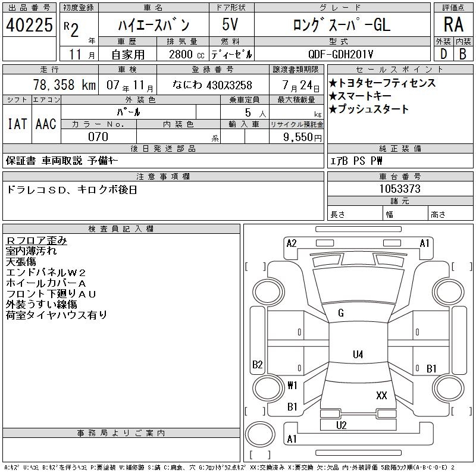Click the 車検 expiry date 07年11月
Viewport: 476px width, 476px height.
click(130, 85)
